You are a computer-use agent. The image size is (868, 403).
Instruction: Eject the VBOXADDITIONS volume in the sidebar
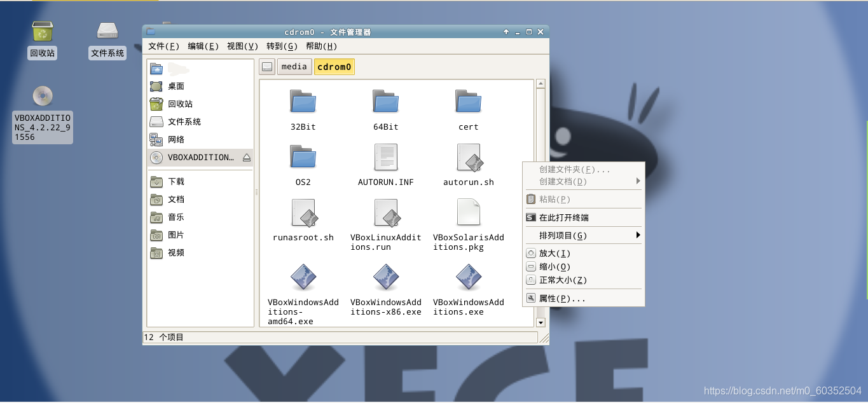(247, 158)
